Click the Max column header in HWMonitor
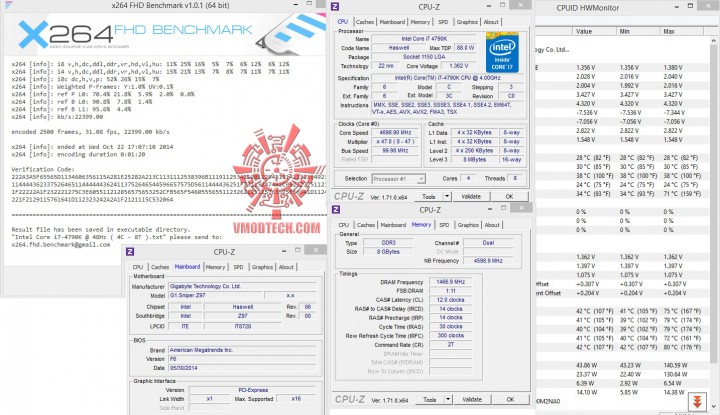The image size is (720, 415). pyautogui.click(x=681, y=31)
